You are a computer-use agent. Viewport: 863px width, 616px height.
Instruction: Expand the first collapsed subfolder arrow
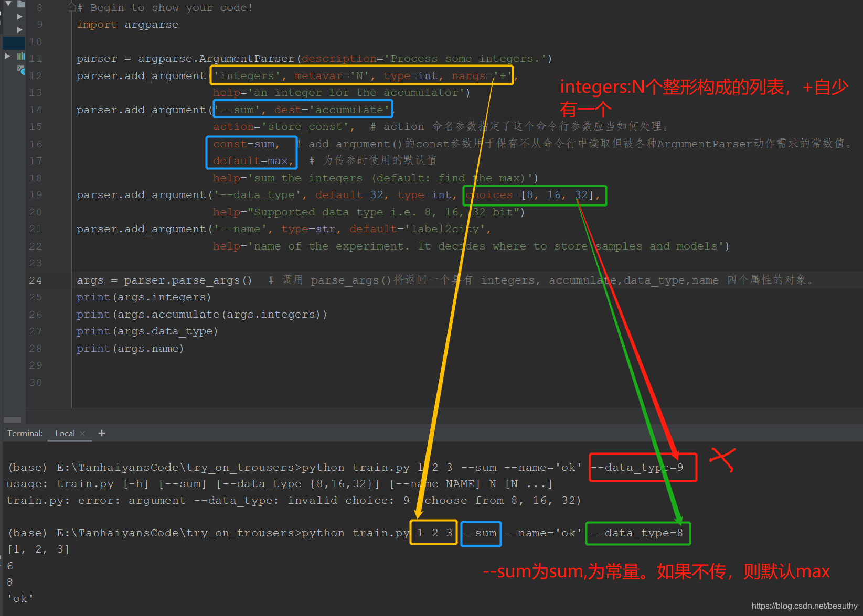pos(19,16)
